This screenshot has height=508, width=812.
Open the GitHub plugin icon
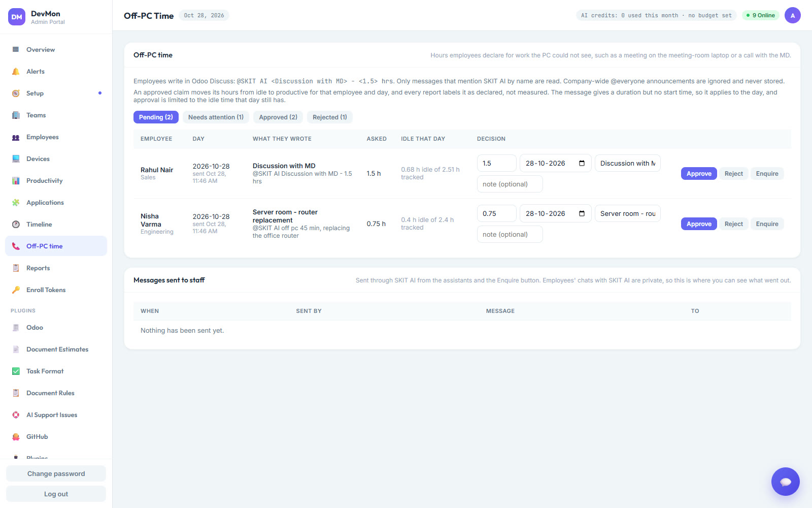16,437
